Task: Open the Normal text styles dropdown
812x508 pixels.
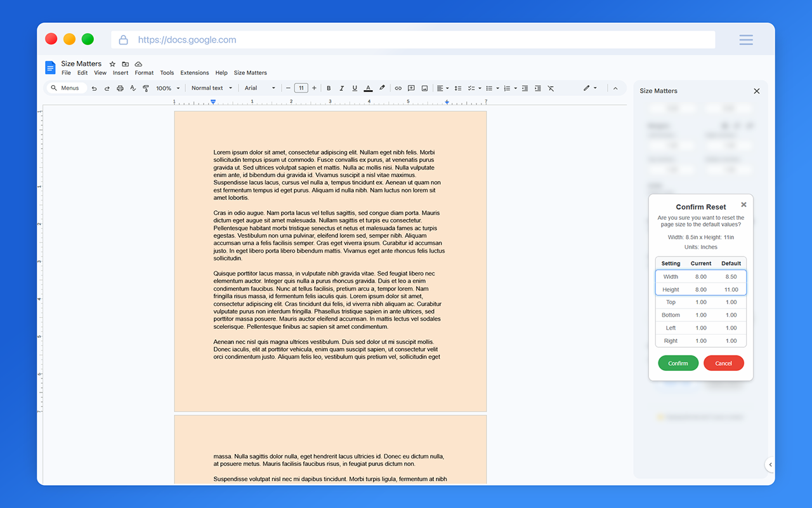Action: pyautogui.click(x=211, y=88)
